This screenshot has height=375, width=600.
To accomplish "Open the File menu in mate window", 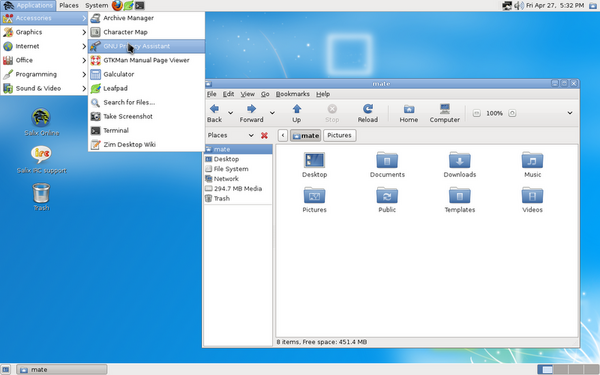I will 212,94.
